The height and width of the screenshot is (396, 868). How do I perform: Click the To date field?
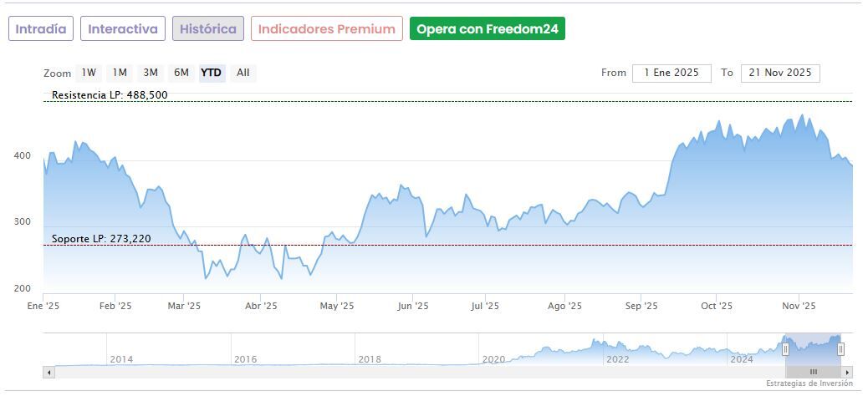pos(780,73)
